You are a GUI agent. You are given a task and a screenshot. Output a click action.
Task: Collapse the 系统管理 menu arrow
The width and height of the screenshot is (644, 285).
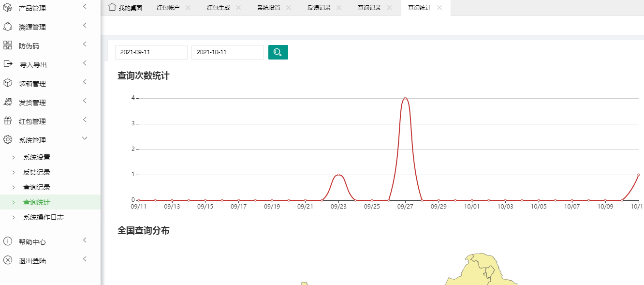tap(85, 138)
